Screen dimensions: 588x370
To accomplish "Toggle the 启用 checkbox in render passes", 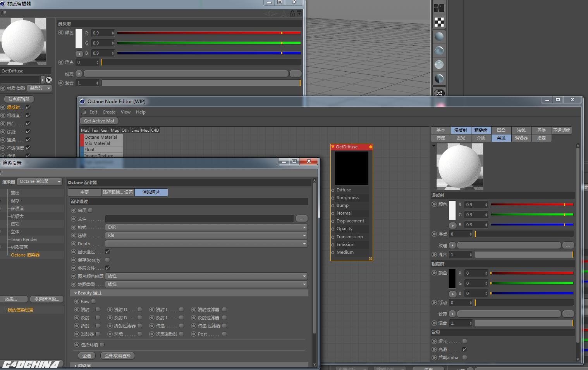I will (x=91, y=210).
